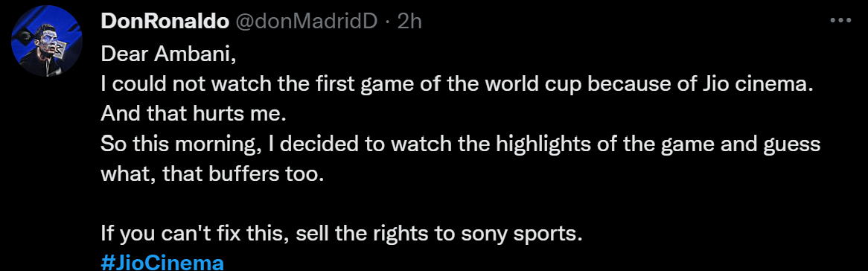The width and height of the screenshot is (868, 271).
Task: Click DonRonaldo's profile avatar picture
Action: pyautogui.click(x=46, y=42)
